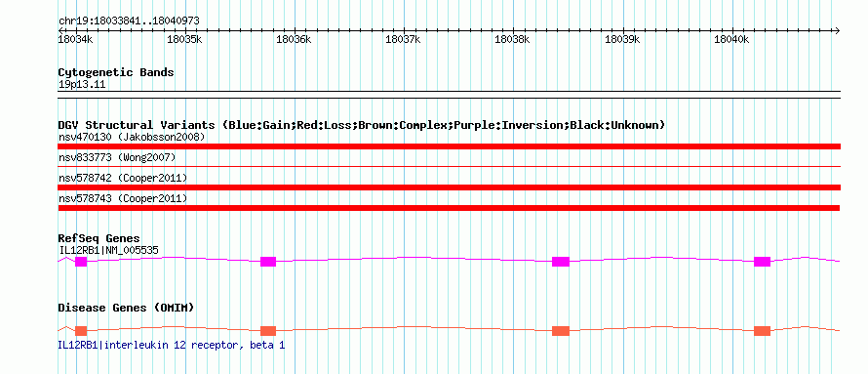Viewport: 868px width, 374px height.
Task: Open variant label nsv578743 (Cooper2011)
Action: (123, 198)
